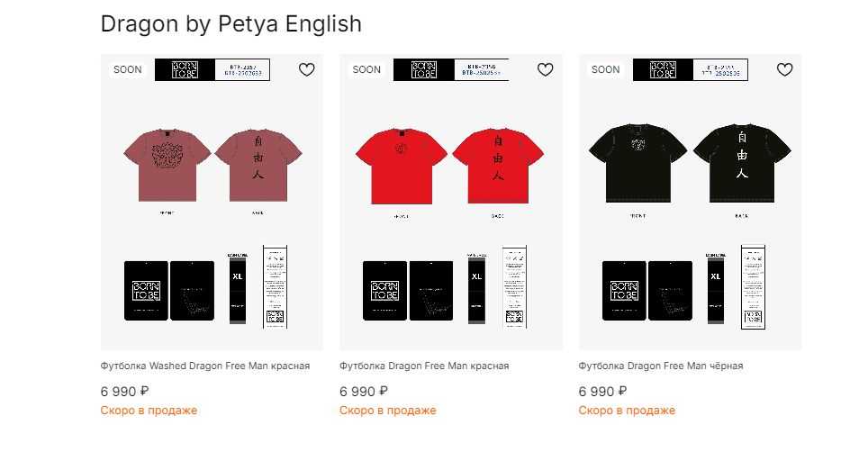The width and height of the screenshot is (868, 452).
Task: Open link Футболка Dragon Free Man чёрная
Action: pyautogui.click(x=660, y=366)
